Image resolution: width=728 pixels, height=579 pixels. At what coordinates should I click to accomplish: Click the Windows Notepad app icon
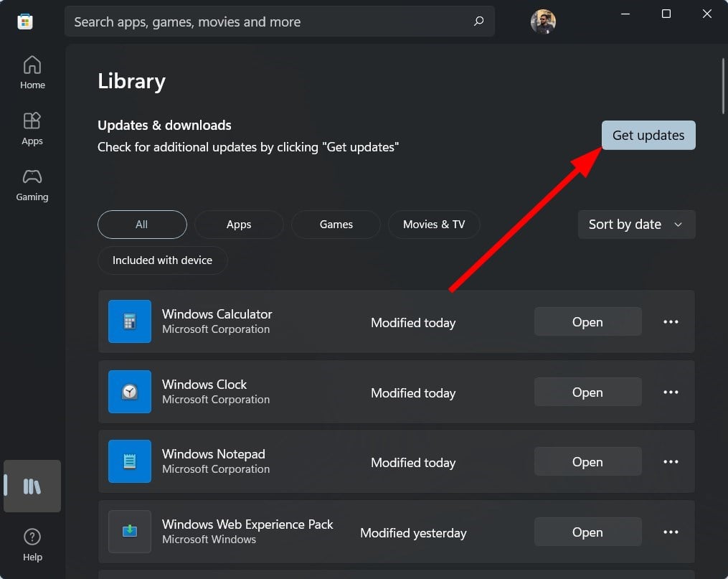point(130,461)
